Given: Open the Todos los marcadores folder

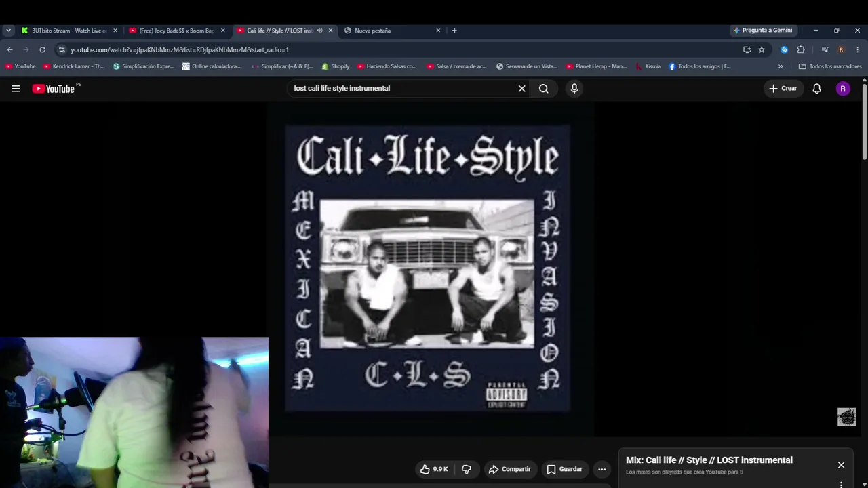Looking at the screenshot, I should coord(830,66).
